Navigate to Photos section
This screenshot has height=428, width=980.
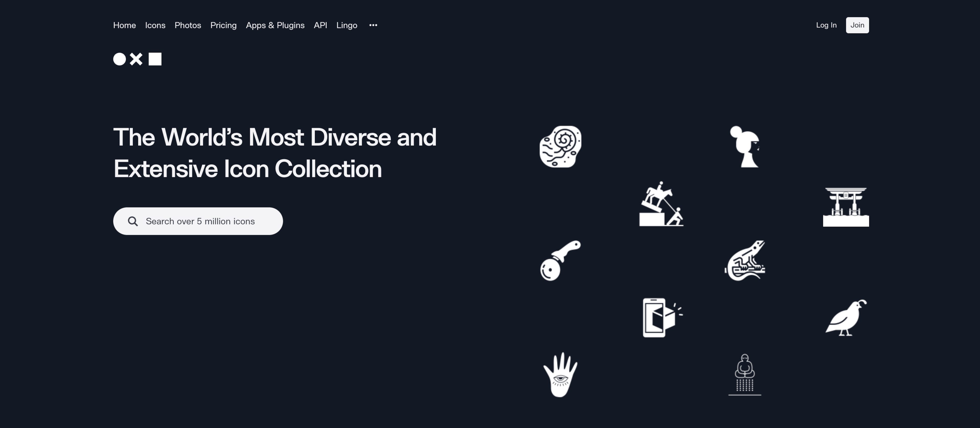point(188,25)
